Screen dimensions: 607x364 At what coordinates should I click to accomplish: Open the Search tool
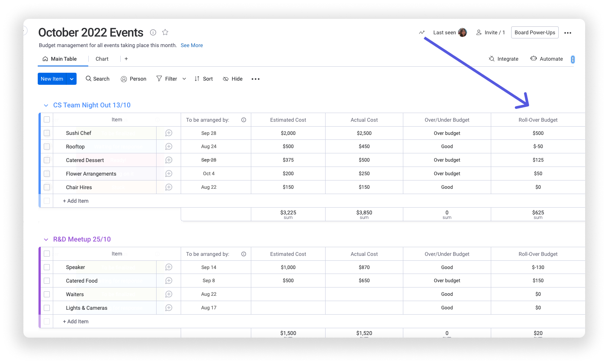(97, 79)
